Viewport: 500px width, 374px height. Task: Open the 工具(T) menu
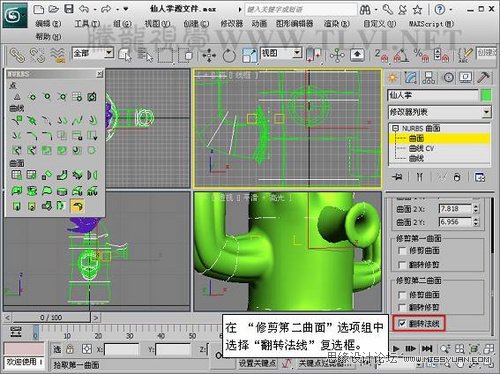pyautogui.click(x=87, y=24)
